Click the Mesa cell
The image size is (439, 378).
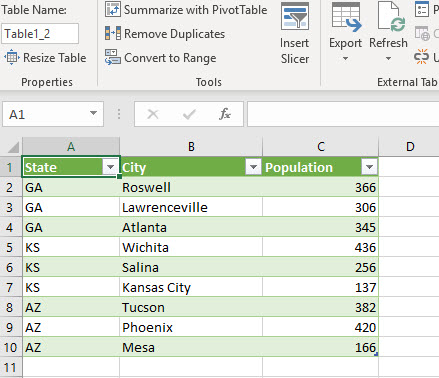coord(191,347)
